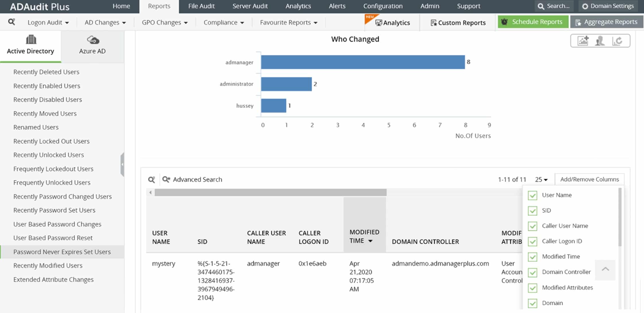644x313 pixels.
Task: Click the admanager bar in chart
Action: (363, 62)
